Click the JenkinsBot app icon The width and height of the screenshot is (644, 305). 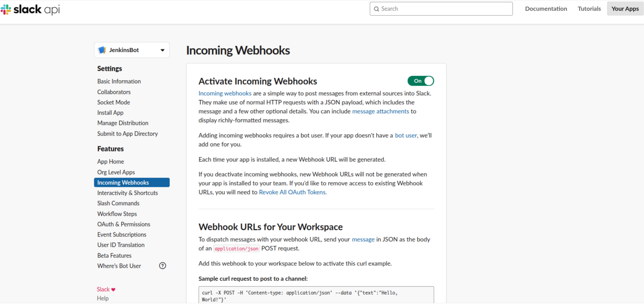[x=102, y=50]
